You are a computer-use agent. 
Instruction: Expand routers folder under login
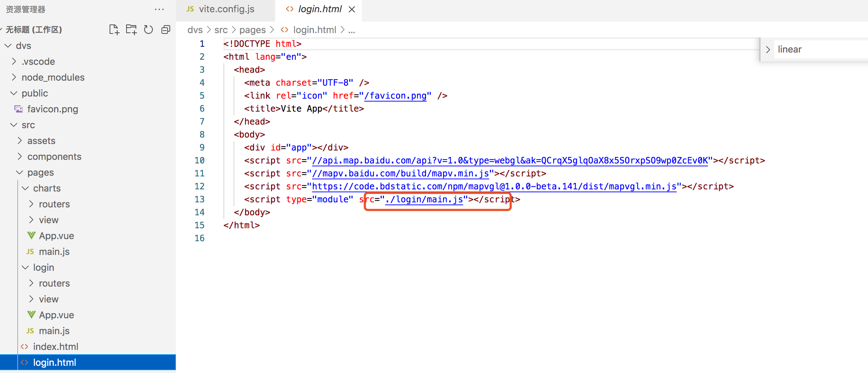(x=31, y=283)
